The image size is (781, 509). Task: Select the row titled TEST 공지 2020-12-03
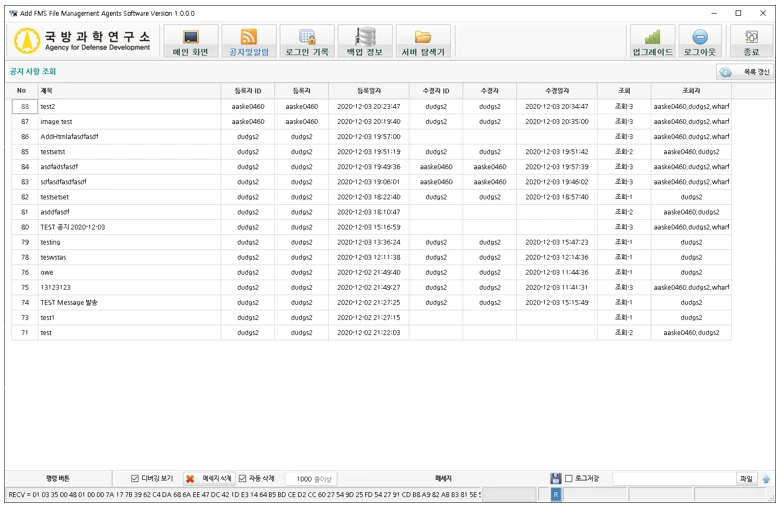coord(371,227)
